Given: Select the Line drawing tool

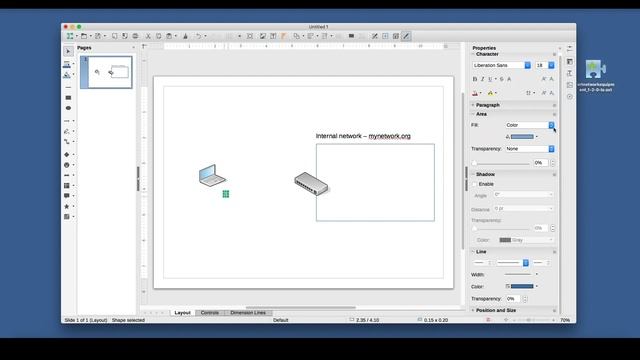Looking at the screenshot, I should pyautogui.click(x=68, y=87).
